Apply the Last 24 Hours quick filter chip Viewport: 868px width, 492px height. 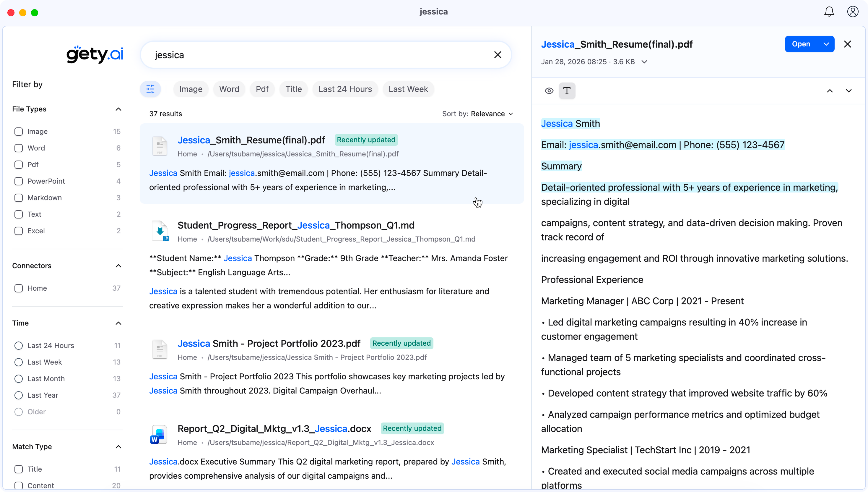pyautogui.click(x=345, y=89)
